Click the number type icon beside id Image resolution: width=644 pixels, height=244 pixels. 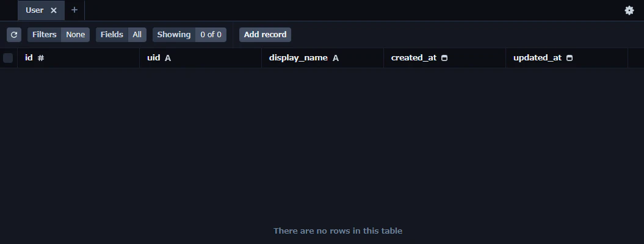coord(41,58)
